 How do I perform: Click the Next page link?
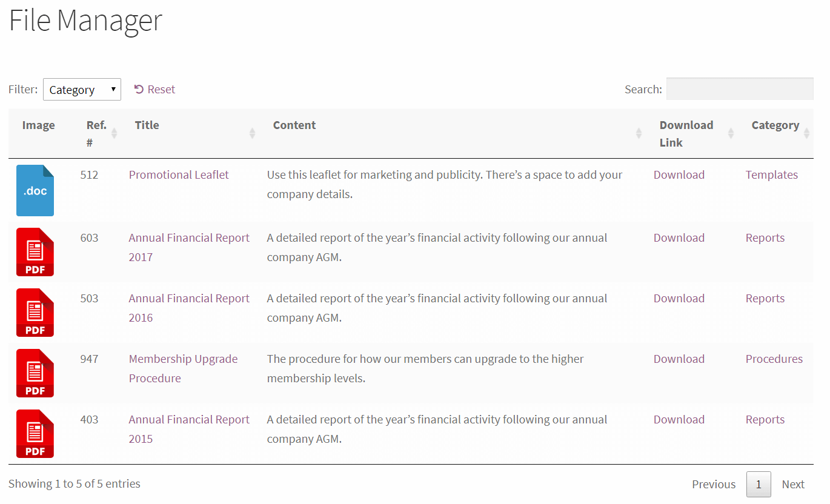coord(793,485)
